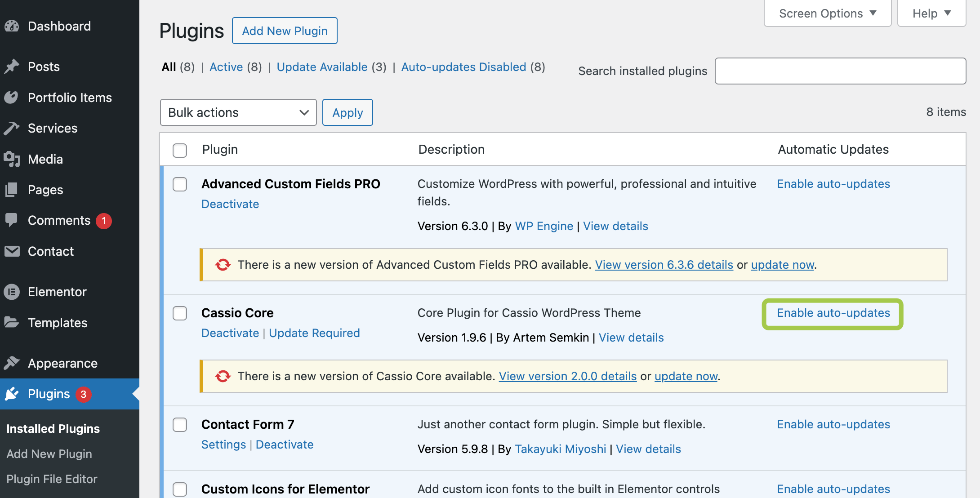980x498 pixels.
Task: Open the Bulk actions dropdown
Action: [238, 112]
